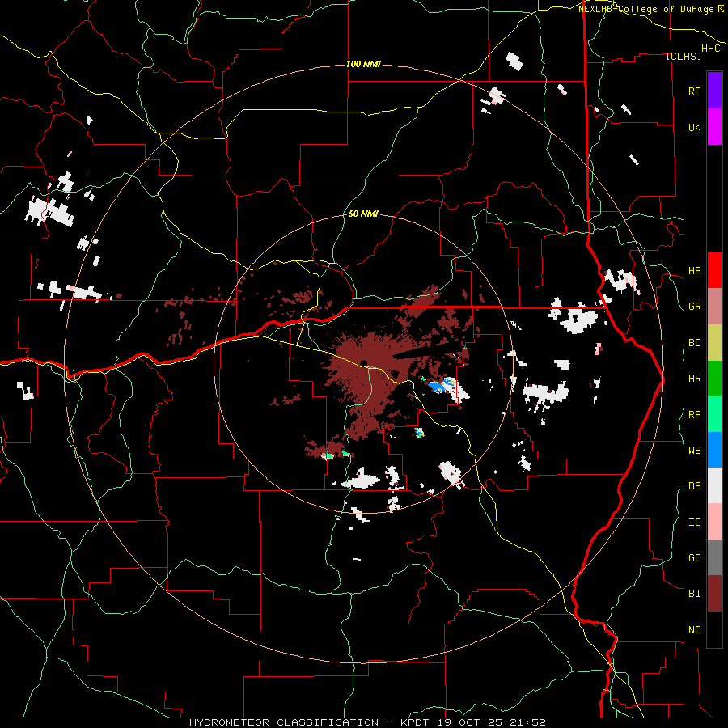Click the white DS legend swatch
This screenshot has height=728, width=728.
pos(714,485)
